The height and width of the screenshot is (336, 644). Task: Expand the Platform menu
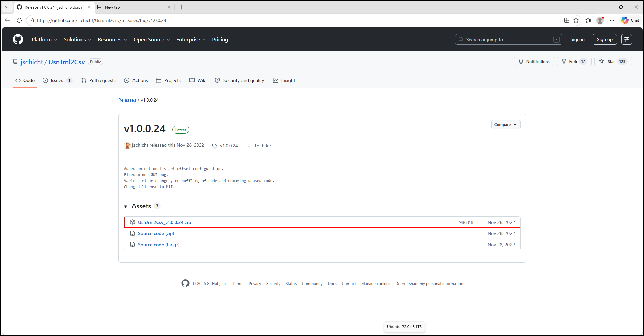tap(45, 39)
